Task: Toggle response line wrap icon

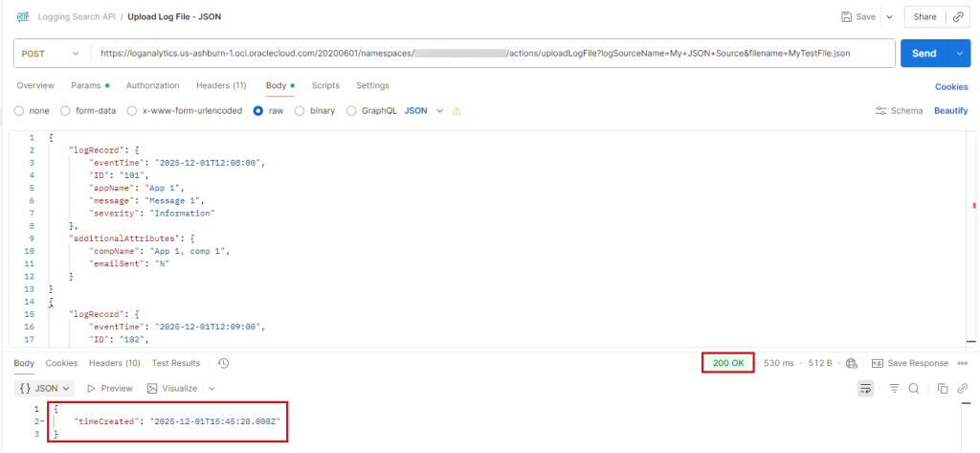Action: coord(865,389)
